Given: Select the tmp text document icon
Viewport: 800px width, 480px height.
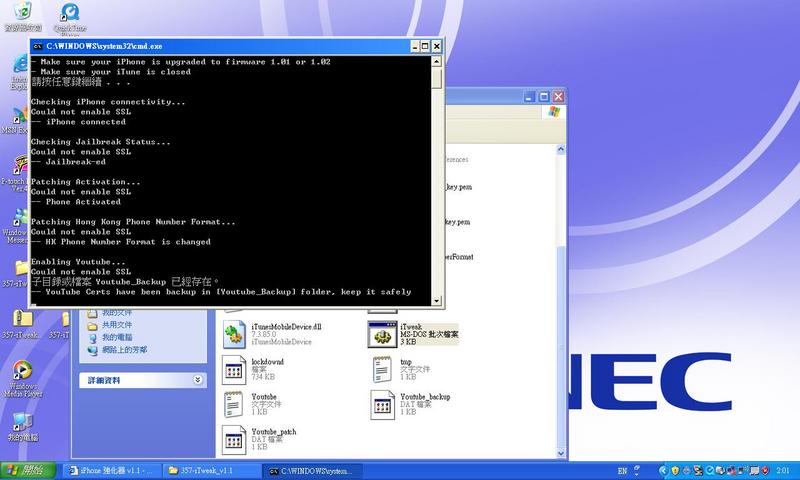Looking at the screenshot, I should [382, 369].
